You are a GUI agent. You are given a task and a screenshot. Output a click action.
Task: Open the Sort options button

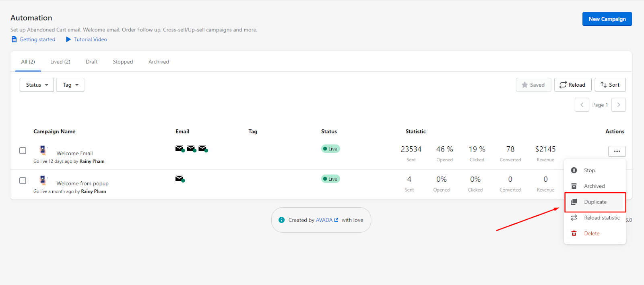[610, 85]
